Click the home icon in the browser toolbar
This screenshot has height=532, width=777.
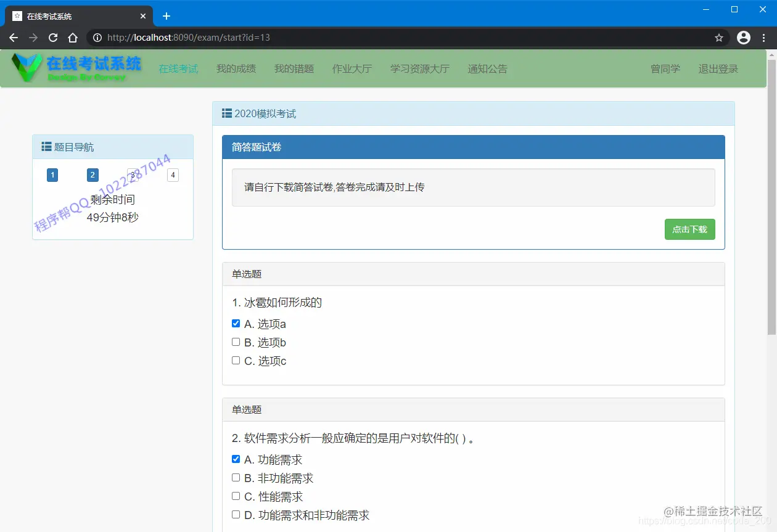click(x=74, y=37)
